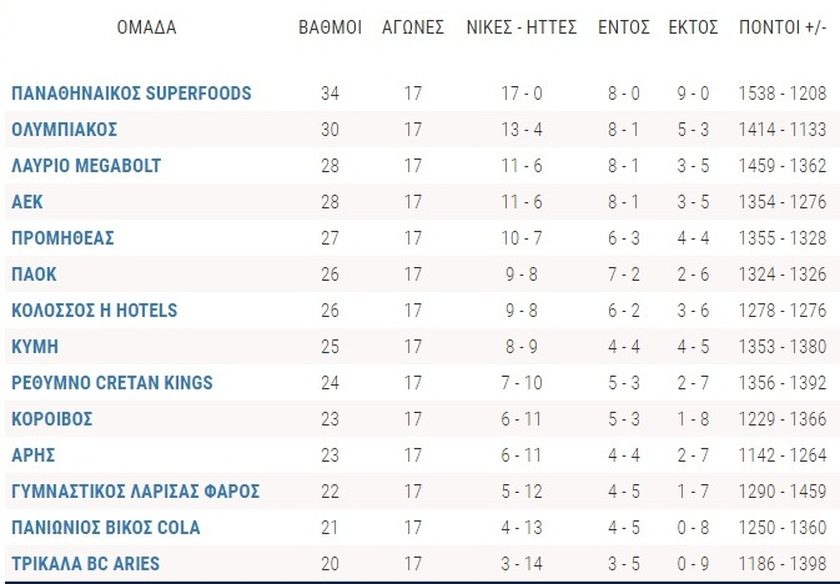Open the ΡΕΘΥΜΝΟ CRETAN KINGS link
The image size is (840, 584).
112,383
